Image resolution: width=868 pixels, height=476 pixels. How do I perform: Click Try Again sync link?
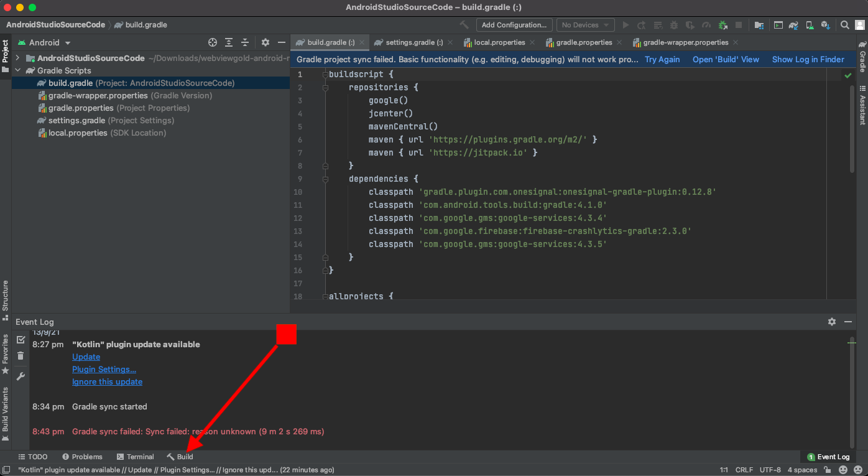click(x=662, y=59)
